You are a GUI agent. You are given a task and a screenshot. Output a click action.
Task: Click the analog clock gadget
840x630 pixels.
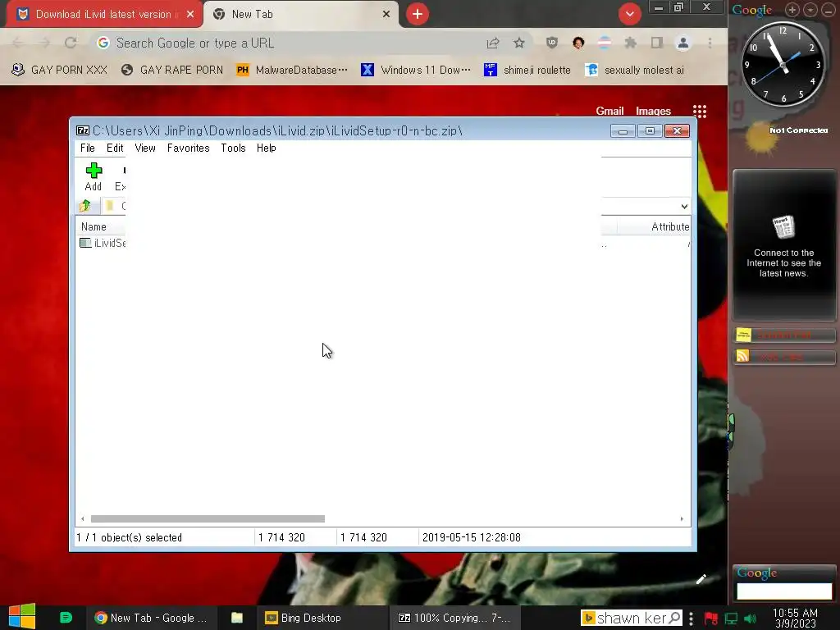783,64
